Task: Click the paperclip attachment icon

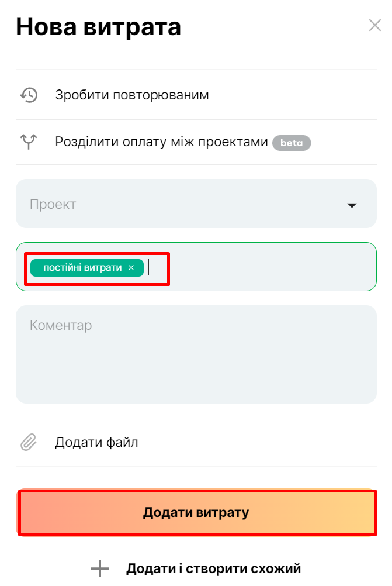Action: 29,442
